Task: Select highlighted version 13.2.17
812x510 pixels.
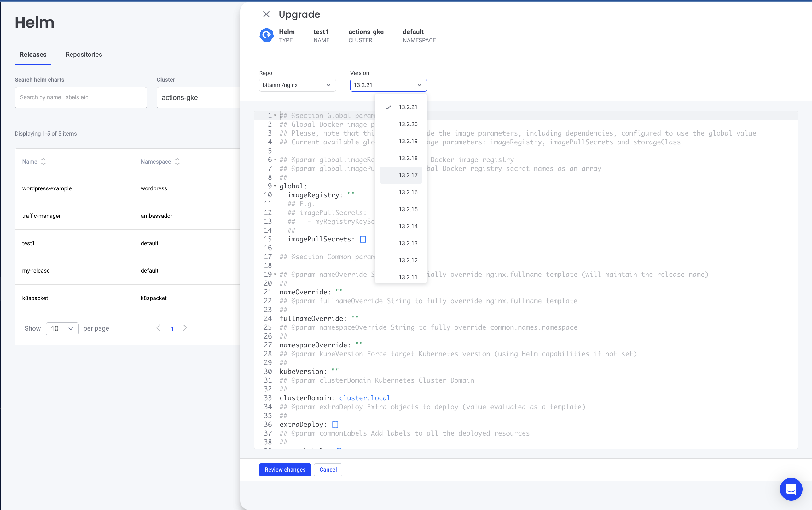Action: (401, 175)
